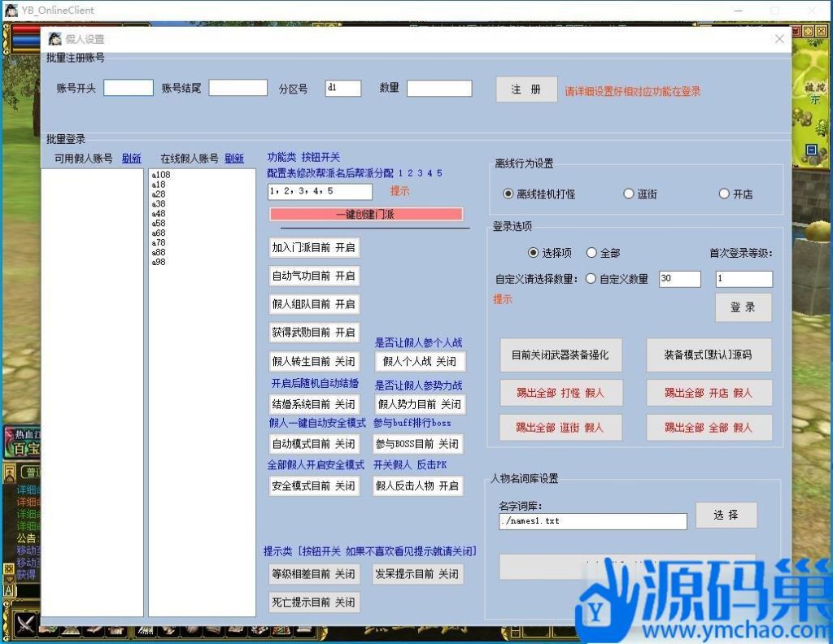
Task: Close the 假人设置 dialog
Action: 779,39
